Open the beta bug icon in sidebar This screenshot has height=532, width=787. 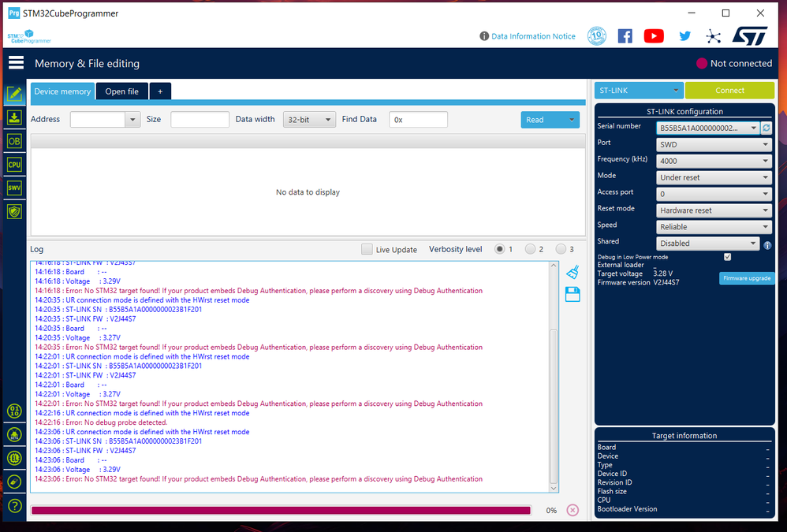point(14,435)
